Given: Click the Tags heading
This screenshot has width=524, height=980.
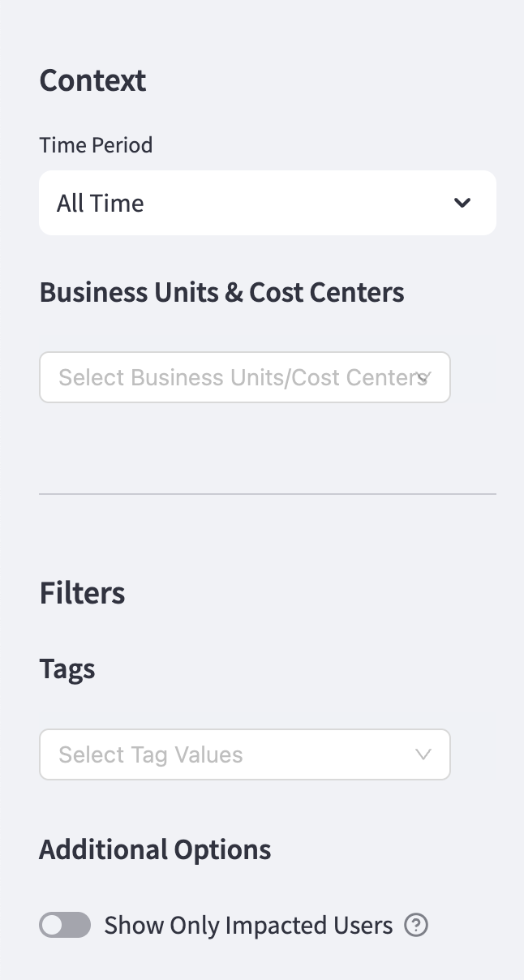Looking at the screenshot, I should click(67, 668).
